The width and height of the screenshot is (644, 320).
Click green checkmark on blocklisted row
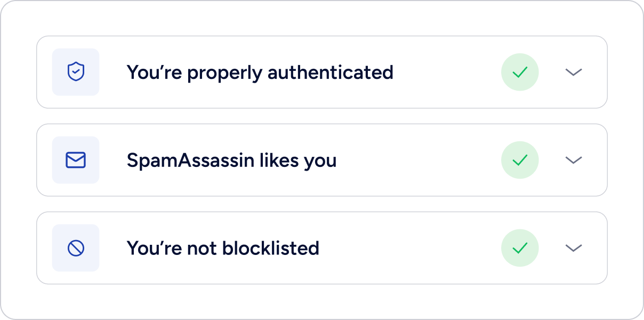point(520,248)
